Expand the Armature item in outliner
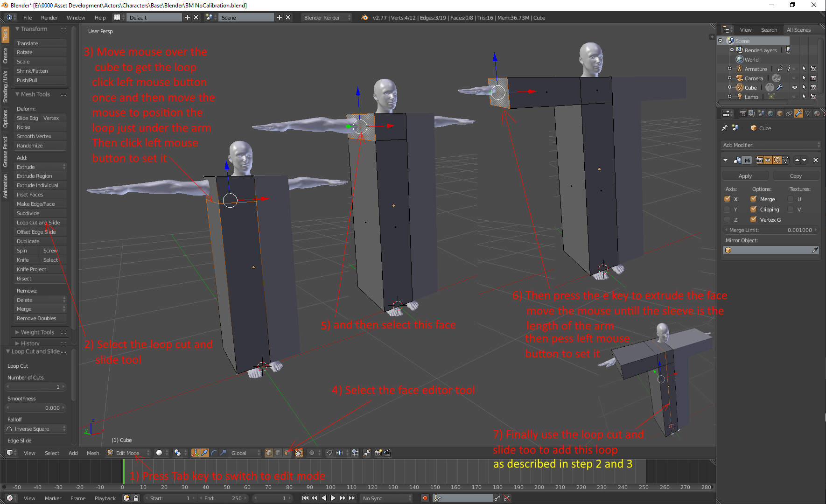The image size is (826, 504). click(x=730, y=69)
